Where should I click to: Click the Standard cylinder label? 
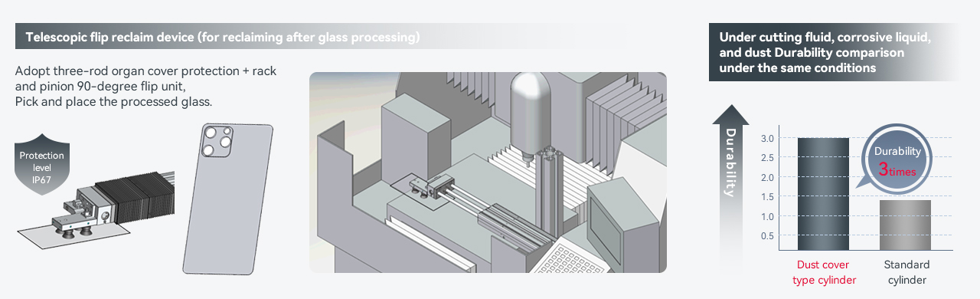[x=906, y=272]
